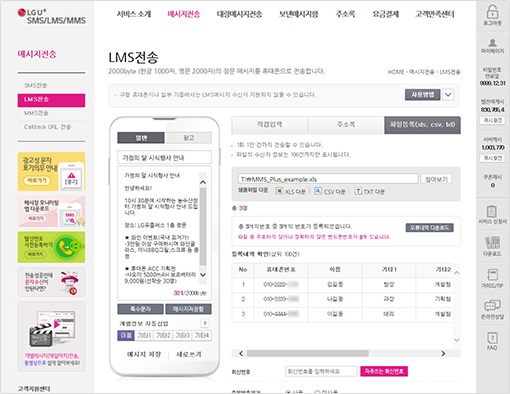Image resolution: width=510 pixels, height=394 pixels.
Task: Click the table scroll-down chevron
Action: (457, 340)
